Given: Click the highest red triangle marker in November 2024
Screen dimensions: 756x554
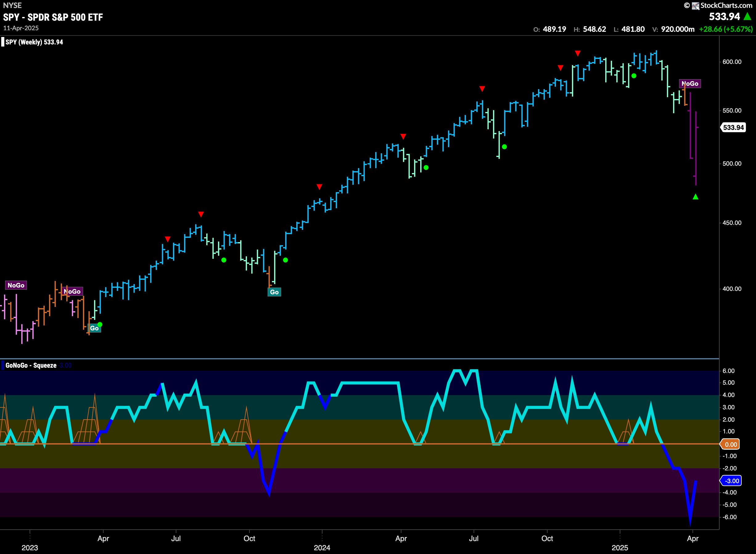Looking at the screenshot, I should (578, 53).
